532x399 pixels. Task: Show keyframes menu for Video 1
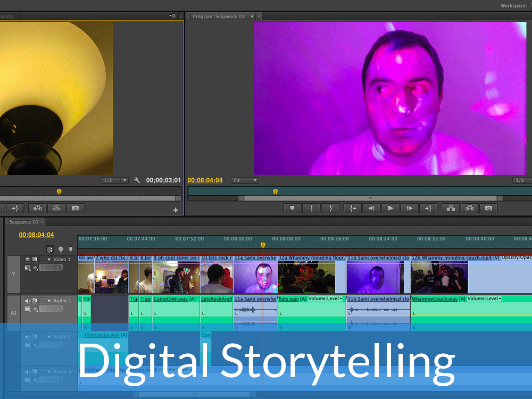pyautogui.click(x=35, y=268)
